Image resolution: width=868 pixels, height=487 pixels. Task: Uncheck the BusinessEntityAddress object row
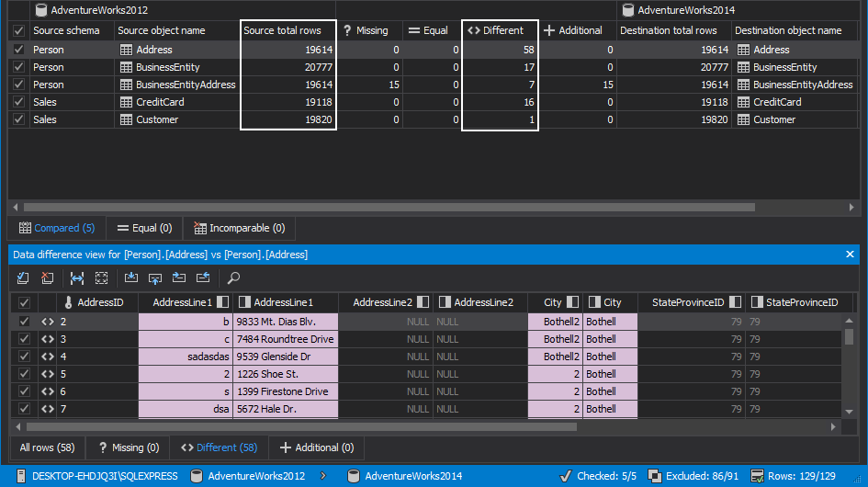pos(18,85)
